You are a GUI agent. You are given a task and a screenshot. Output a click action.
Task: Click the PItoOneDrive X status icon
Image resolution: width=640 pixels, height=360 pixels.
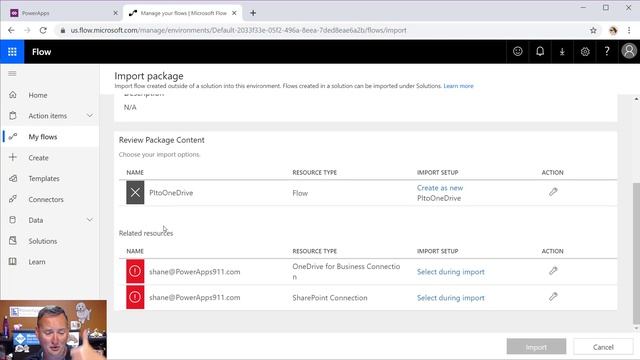coord(135,192)
